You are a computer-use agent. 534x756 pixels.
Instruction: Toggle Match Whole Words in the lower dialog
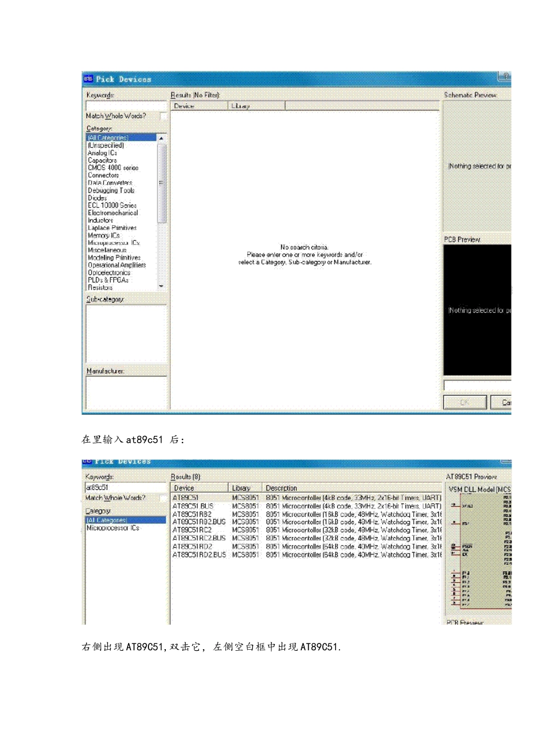164,498
